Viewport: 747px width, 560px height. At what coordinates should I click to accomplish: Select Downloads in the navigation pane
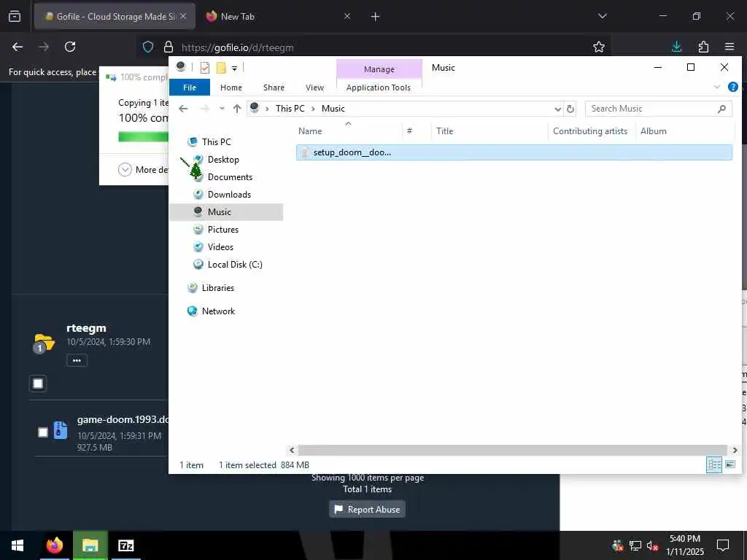(x=229, y=194)
